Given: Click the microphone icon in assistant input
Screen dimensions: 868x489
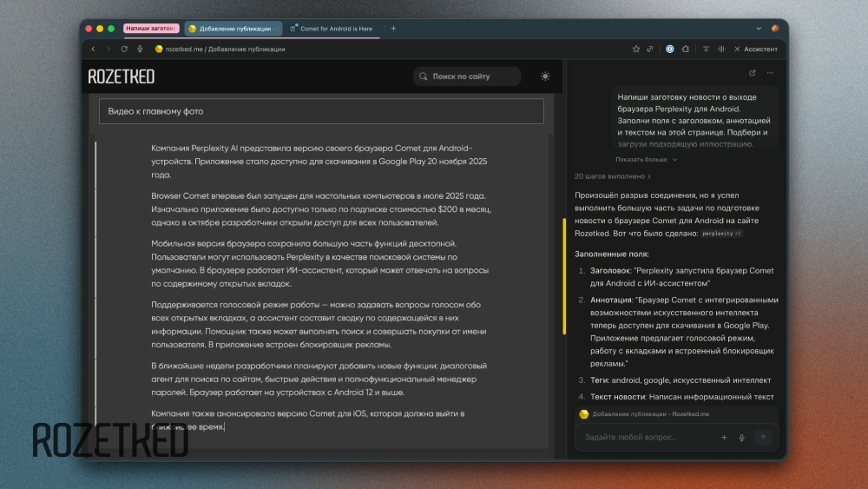Looking at the screenshot, I should coord(741,438).
